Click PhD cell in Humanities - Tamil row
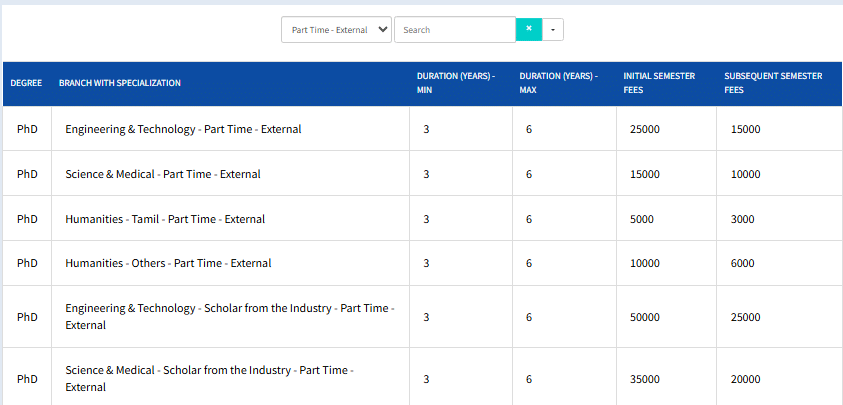Screen dimensions: 843x405 (27, 219)
